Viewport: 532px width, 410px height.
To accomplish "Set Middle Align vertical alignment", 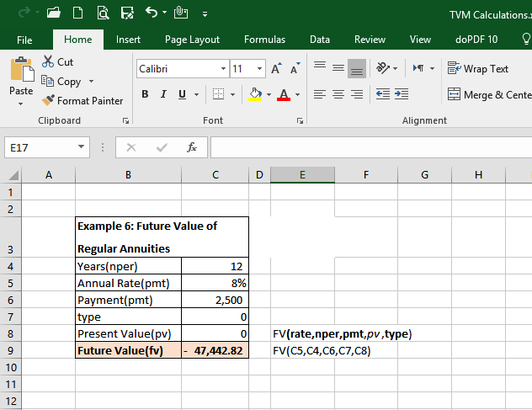I will (x=338, y=68).
